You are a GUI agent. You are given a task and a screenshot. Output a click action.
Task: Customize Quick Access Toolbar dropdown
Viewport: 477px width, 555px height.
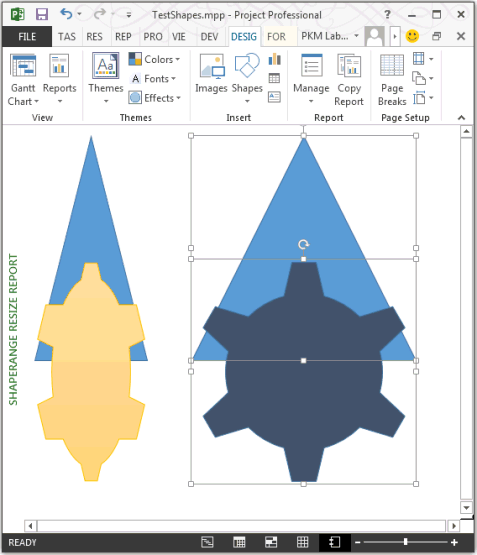point(129,15)
